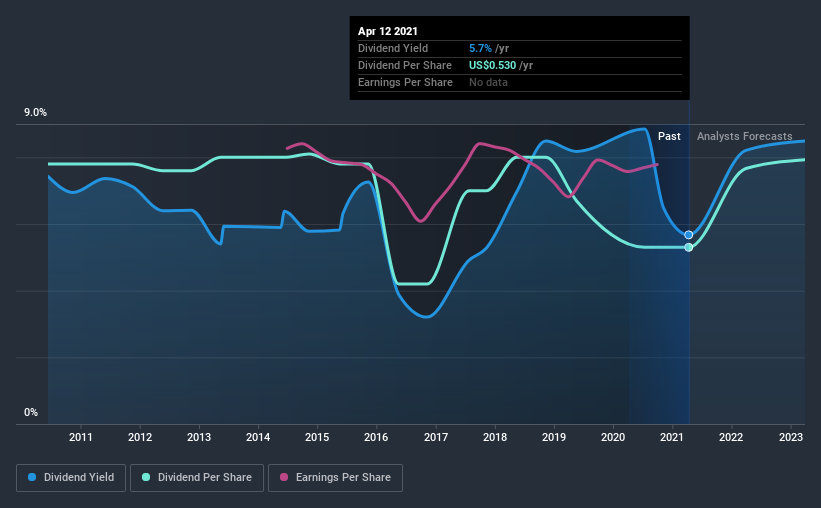Click the 5.7% dividend yield value
Viewport: 821px width, 508px height.
coord(480,48)
